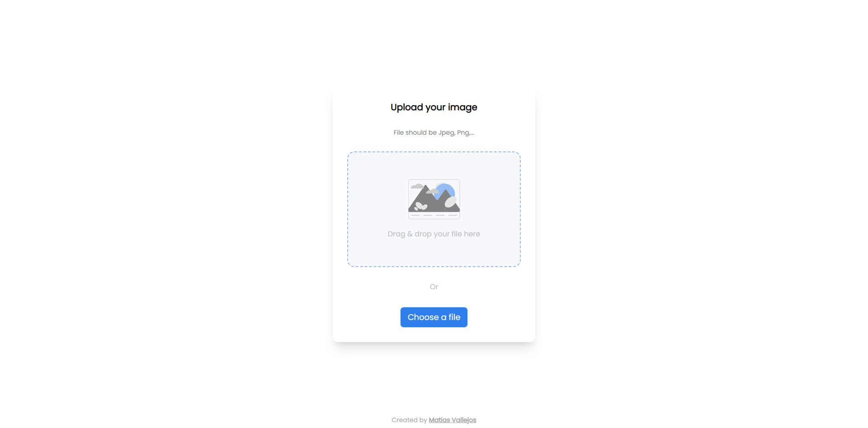Click the word "Choose" on the blue button
Screen dimensions: 868x428
(x=423, y=317)
